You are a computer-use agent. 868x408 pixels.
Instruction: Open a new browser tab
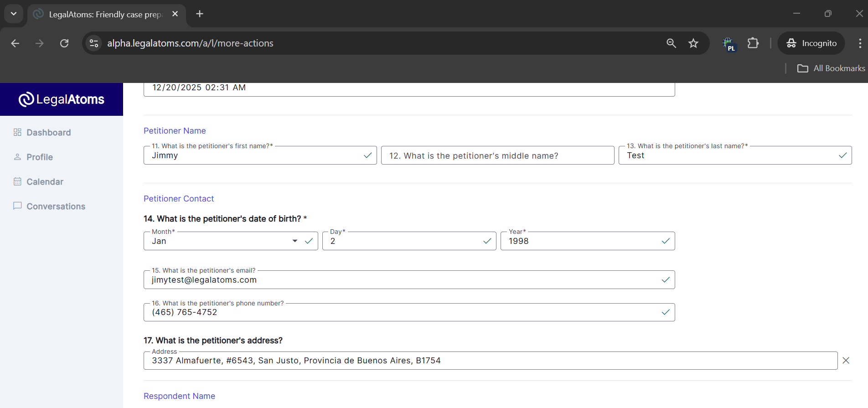(200, 14)
